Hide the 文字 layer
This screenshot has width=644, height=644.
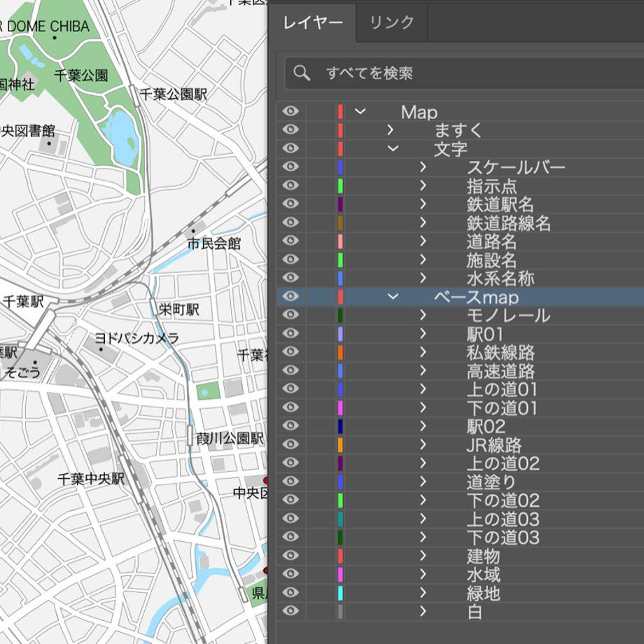[x=290, y=148]
